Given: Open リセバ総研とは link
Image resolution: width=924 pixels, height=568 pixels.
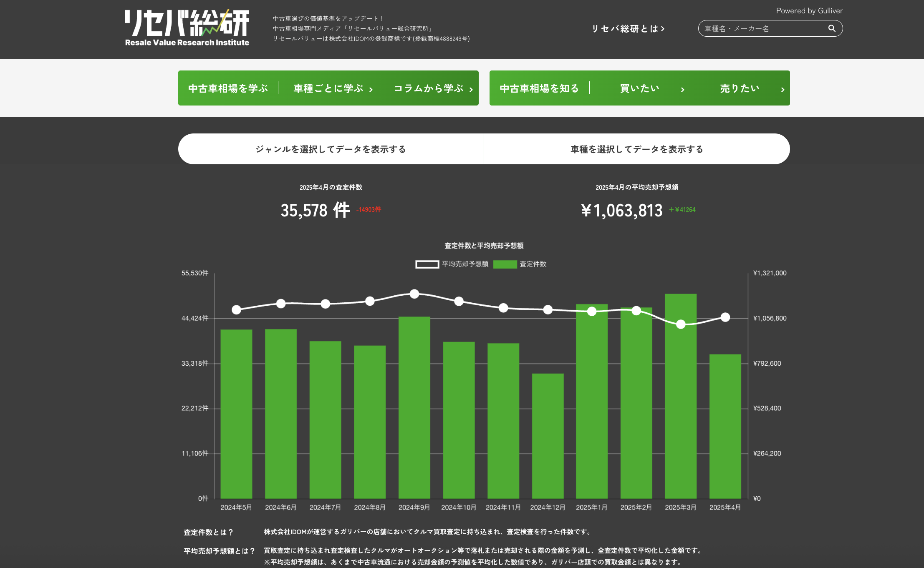Looking at the screenshot, I should coord(628,29).
